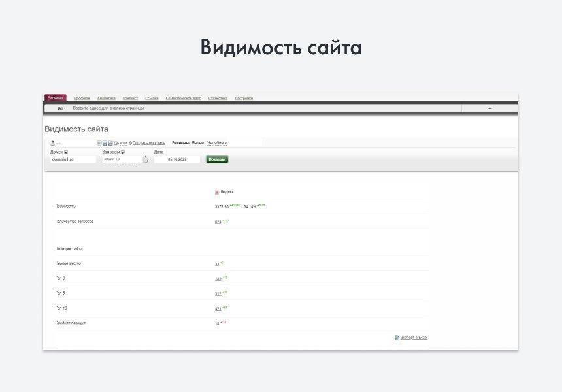Open the Настройки menu item
562x392 pixels.
point(244,98)
